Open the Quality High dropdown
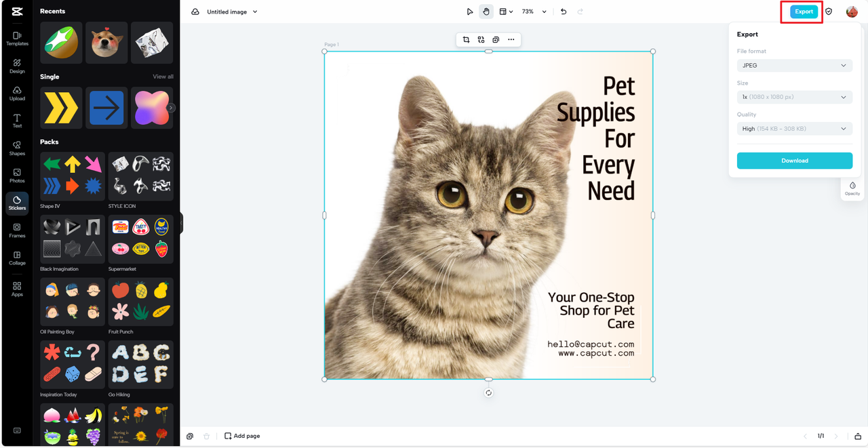868x448 pixels. click(795, 129)
